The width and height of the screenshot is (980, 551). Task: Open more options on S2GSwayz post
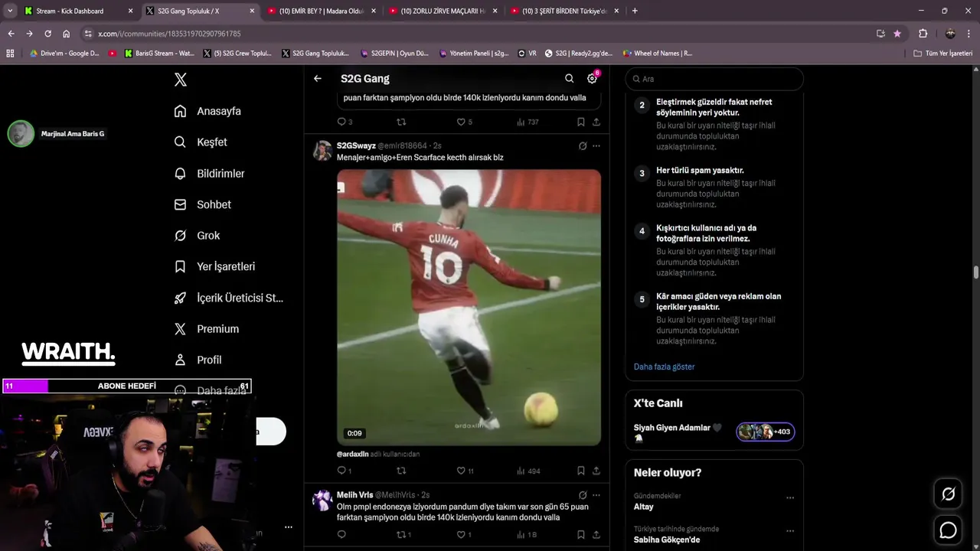point(596,145)
